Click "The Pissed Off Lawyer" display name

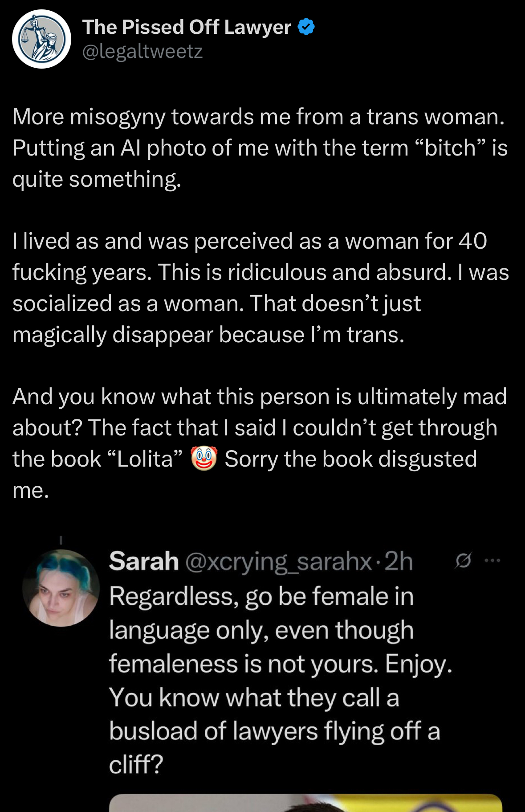click(187, 27)
